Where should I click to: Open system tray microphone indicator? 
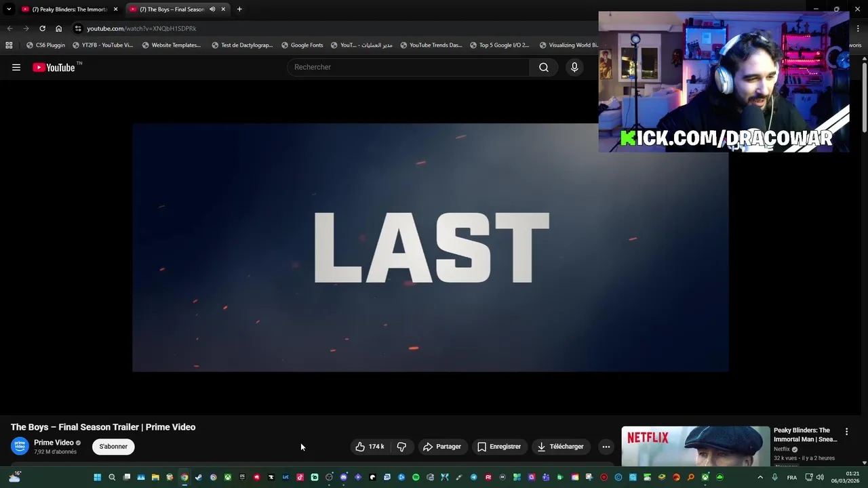point(774,477)
